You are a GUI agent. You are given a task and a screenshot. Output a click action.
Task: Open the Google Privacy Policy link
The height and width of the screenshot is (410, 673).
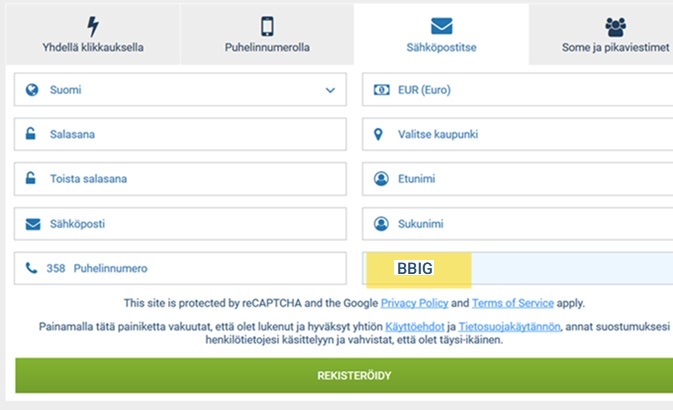(414, 303)
